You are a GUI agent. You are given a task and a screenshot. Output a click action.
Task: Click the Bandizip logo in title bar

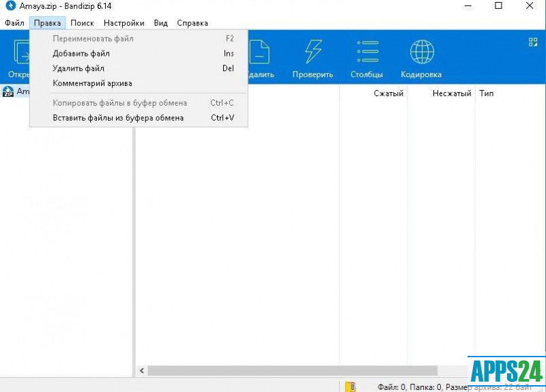point(10,6)
